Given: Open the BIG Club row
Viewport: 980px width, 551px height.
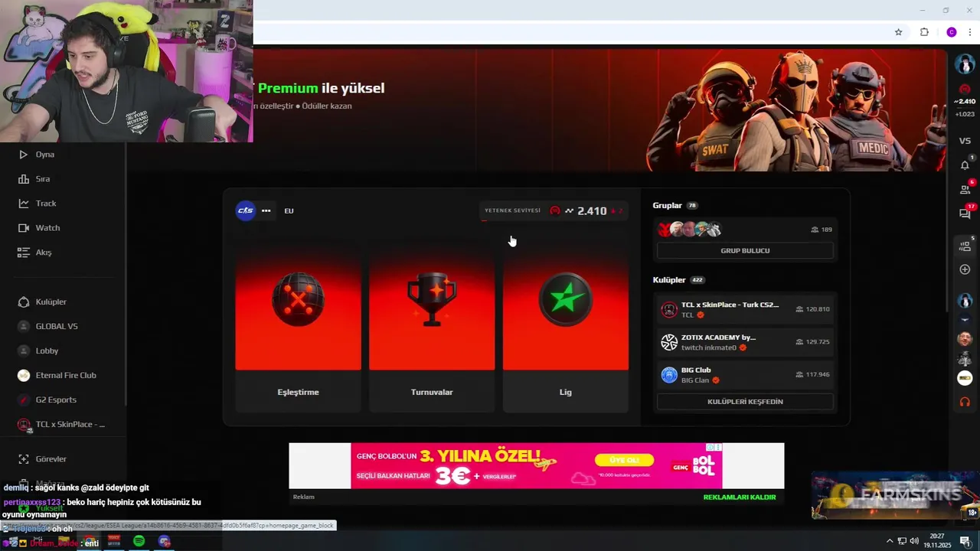Looking at the screenshot, I should pos(745,375).
